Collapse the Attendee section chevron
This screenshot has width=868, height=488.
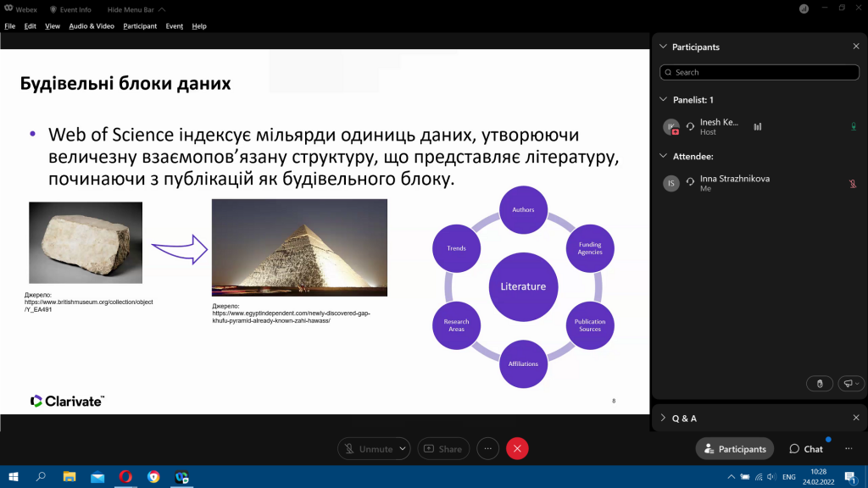(x=663, y=156)
